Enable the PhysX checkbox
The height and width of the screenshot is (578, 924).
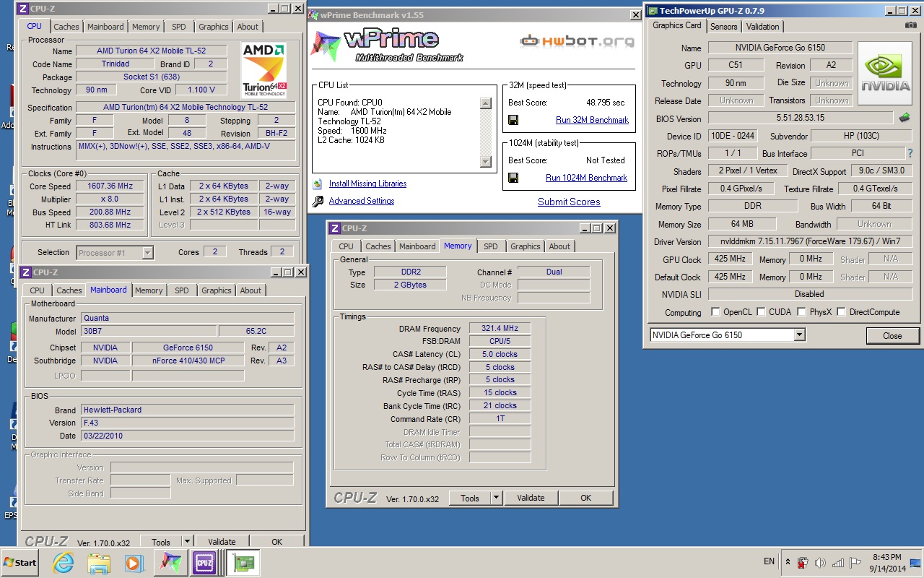tap(801, 312)
